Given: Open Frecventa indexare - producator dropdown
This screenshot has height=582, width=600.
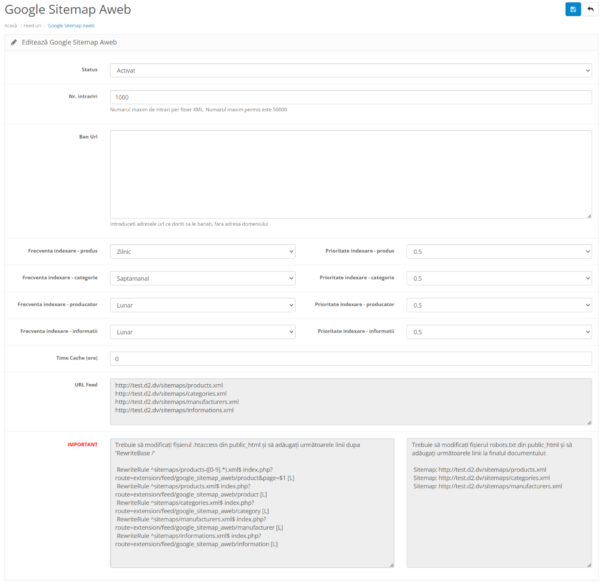Looking at the screenshot, I should pos(202,305).
